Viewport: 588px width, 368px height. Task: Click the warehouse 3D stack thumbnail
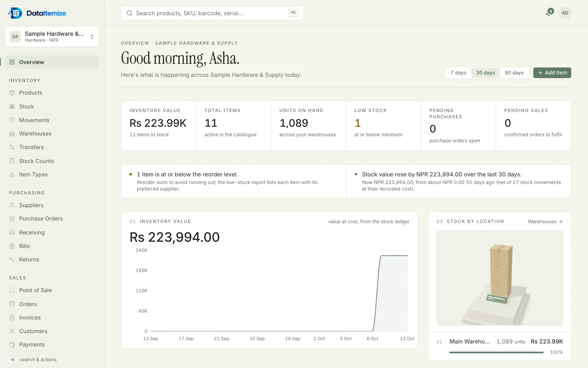click(x=500, y=278)
